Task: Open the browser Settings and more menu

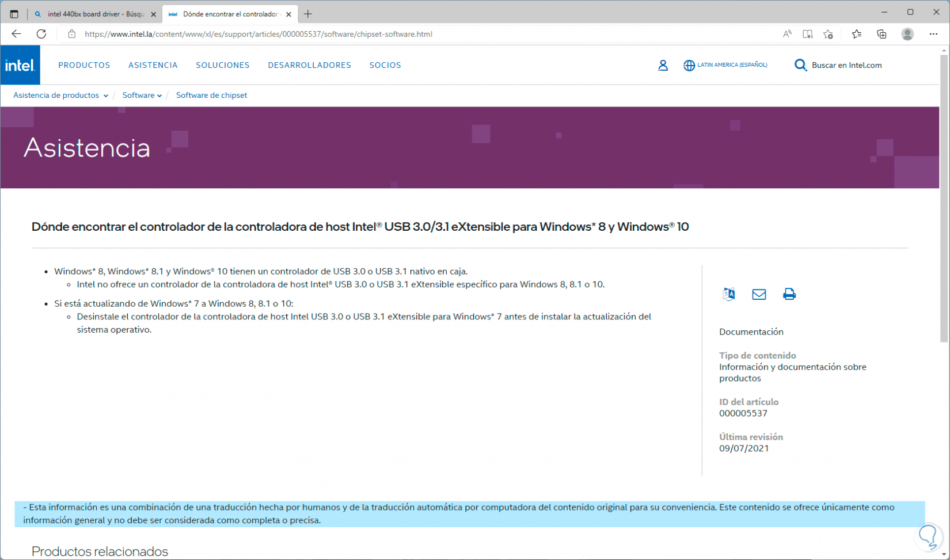Action: coord(933,34)
